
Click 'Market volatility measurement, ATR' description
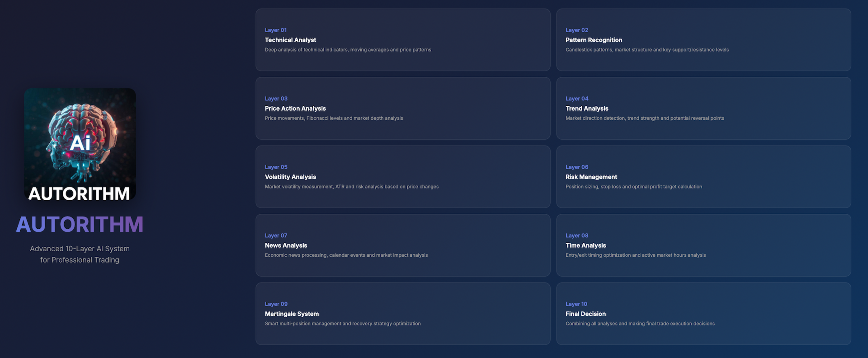pos(352,187)
